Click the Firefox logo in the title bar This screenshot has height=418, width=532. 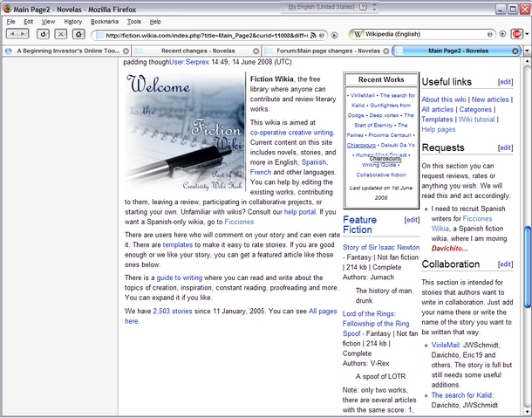point(7,9)
